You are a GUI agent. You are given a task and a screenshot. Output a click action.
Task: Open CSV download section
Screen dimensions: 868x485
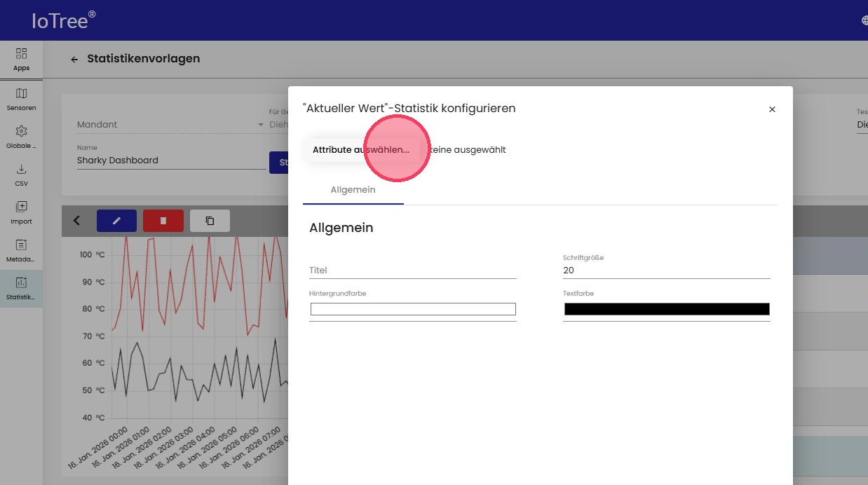coord(21,175)
